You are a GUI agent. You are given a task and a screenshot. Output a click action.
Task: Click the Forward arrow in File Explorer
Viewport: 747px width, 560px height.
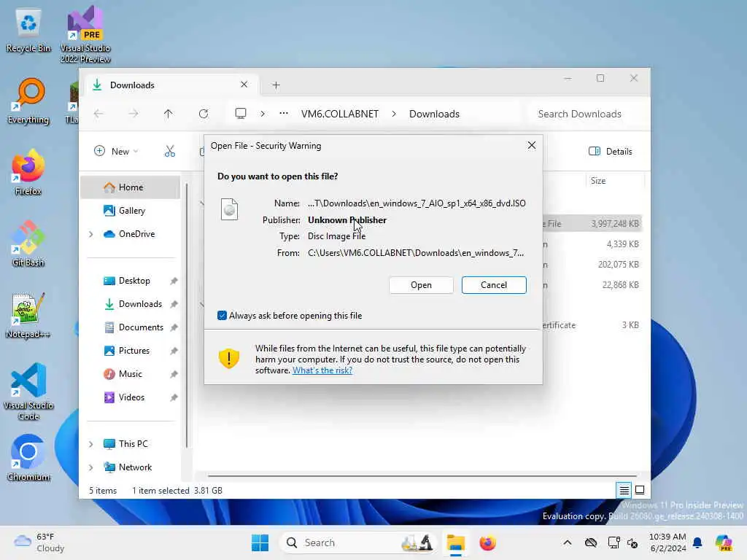133,114
